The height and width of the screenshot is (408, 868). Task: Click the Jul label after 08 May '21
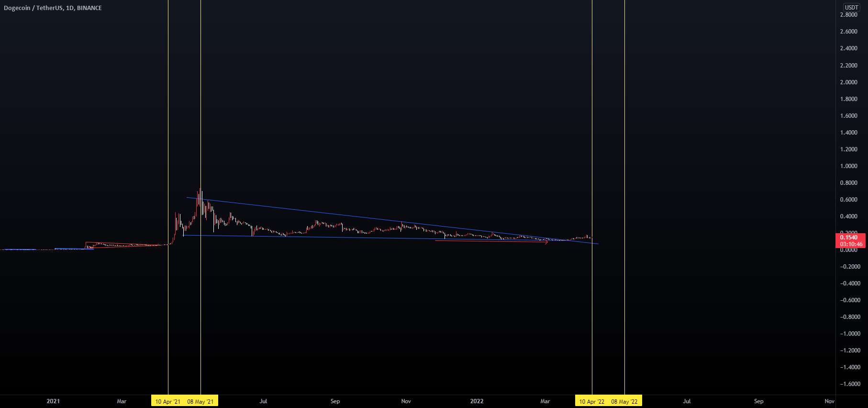(x=263, y=401)
